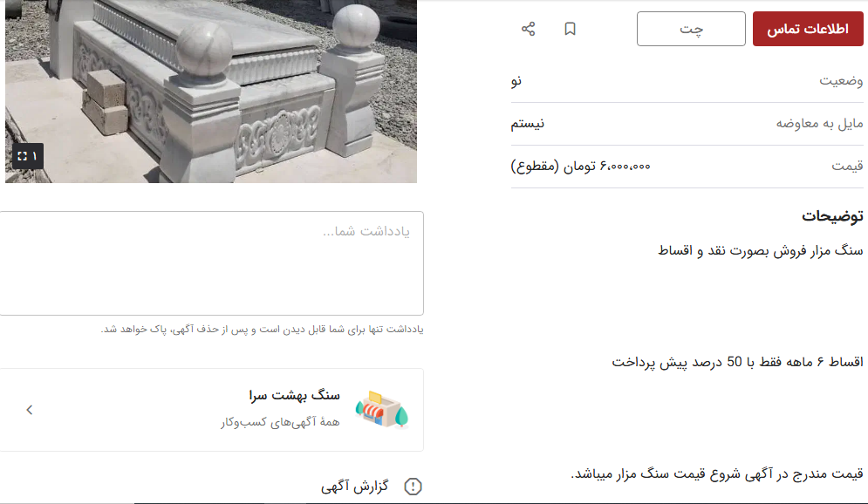Select the قیمت price row showing ۶٬۰۰۰٬۰۰۰ تومان
Image resolution: width=868 pixels, height=504 pixels.
(x=689, y=166)
